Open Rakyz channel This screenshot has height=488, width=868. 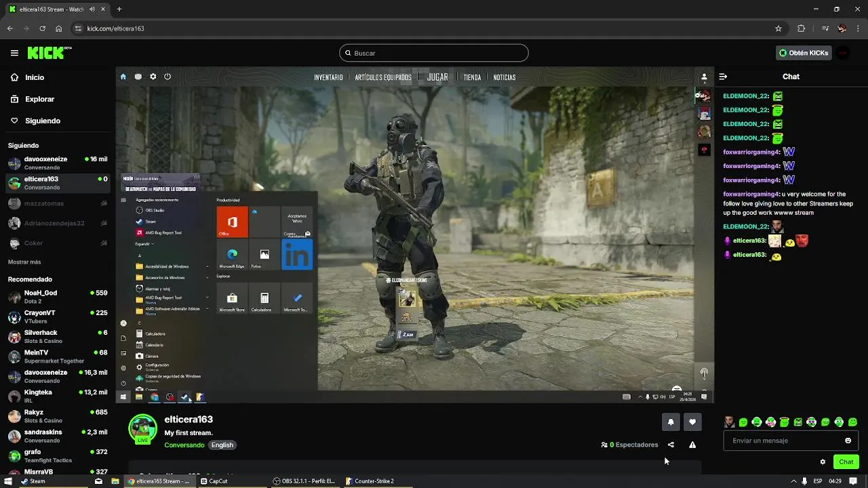[58, 416]
